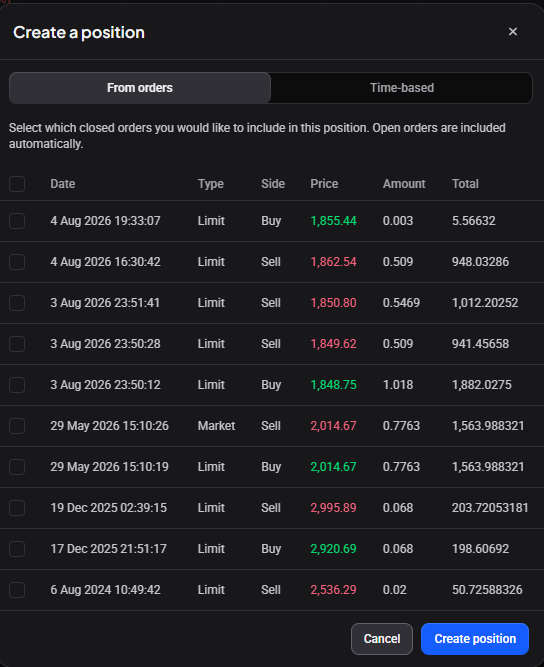Screen dimensions: 544x667
Task: Select the 3 Aug 2026 23:51:41 order checkbox
Action: 17,303
